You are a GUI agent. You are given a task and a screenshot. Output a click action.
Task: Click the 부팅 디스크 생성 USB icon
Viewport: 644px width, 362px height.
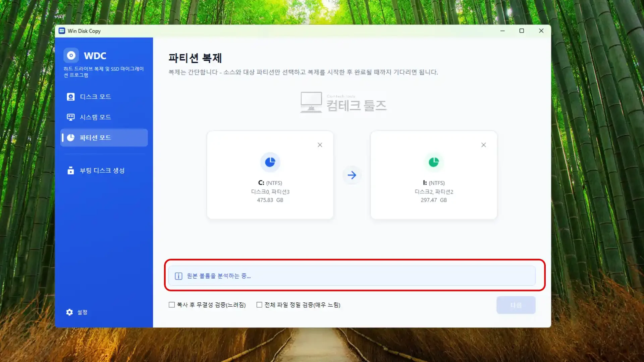tap(70, 171)
